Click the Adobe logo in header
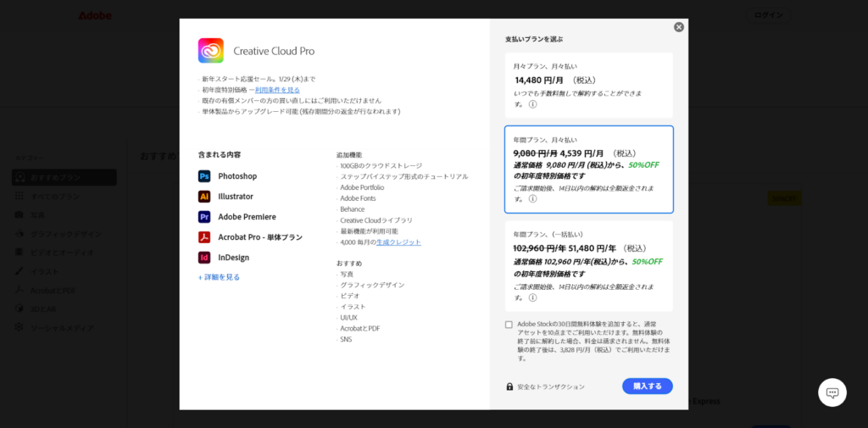 pyautogui.click(x=95, y=15)
